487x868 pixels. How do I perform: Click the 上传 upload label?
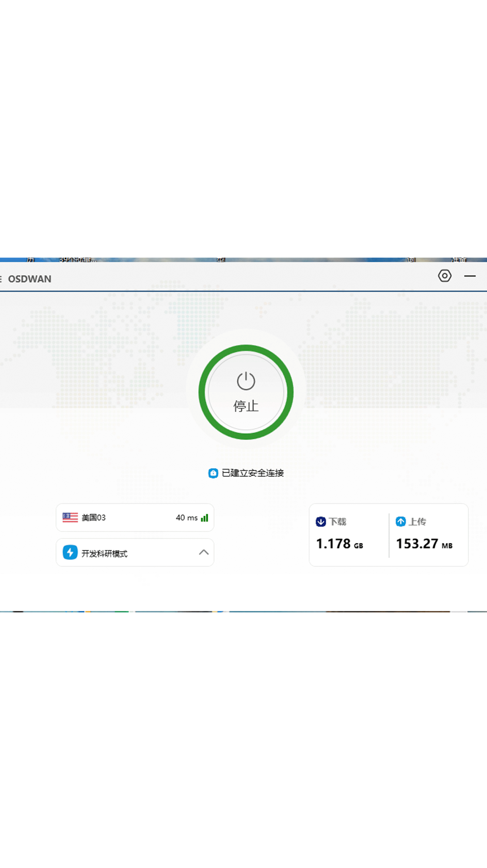pos(418,522)
